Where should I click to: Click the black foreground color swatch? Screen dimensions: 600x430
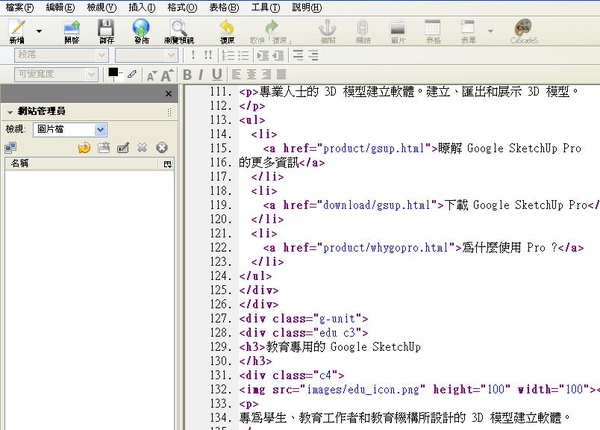click(x=113, y=73)
